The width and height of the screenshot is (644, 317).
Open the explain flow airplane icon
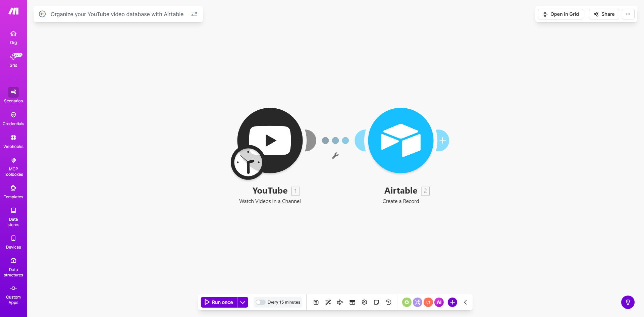tap(340, 302)
